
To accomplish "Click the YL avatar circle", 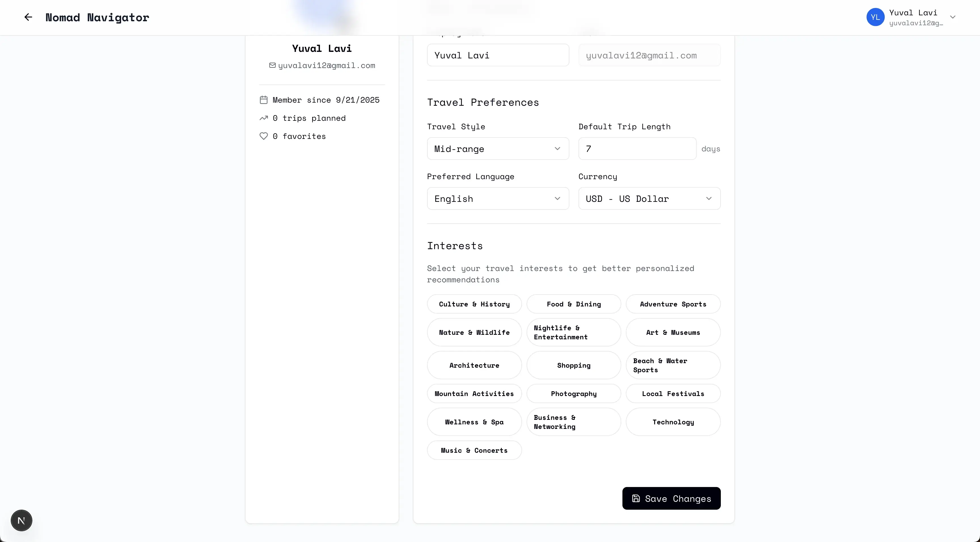I will (x=875, y=17).
